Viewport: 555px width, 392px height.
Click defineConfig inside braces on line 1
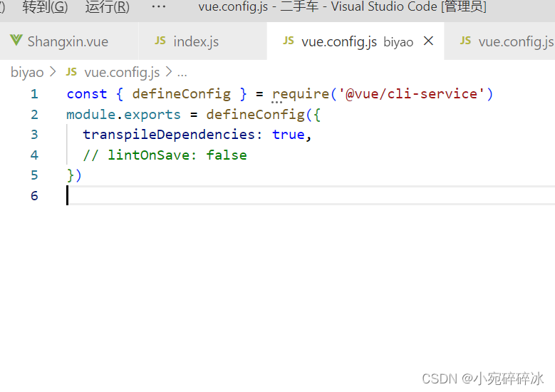coord(181,94)
